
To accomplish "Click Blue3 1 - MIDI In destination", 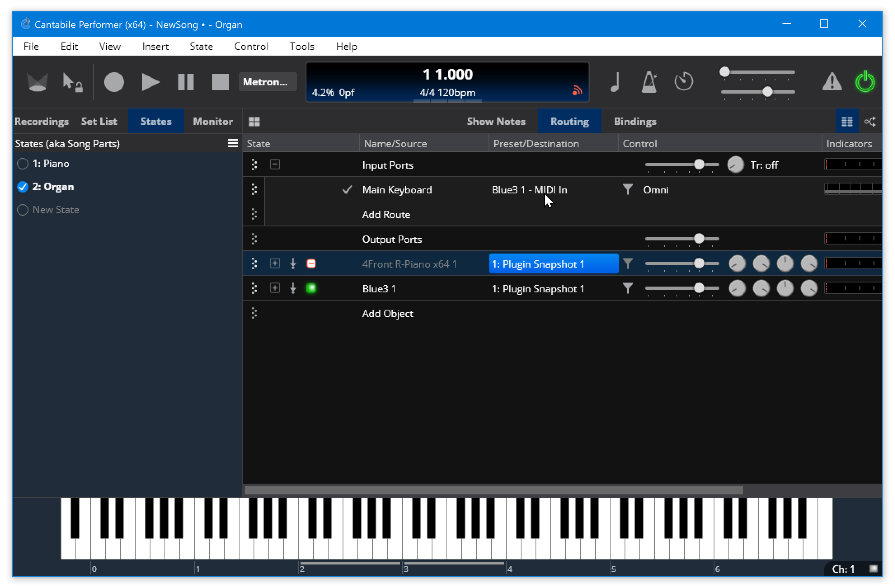I will pyautogui.click(x=530, y=190).
